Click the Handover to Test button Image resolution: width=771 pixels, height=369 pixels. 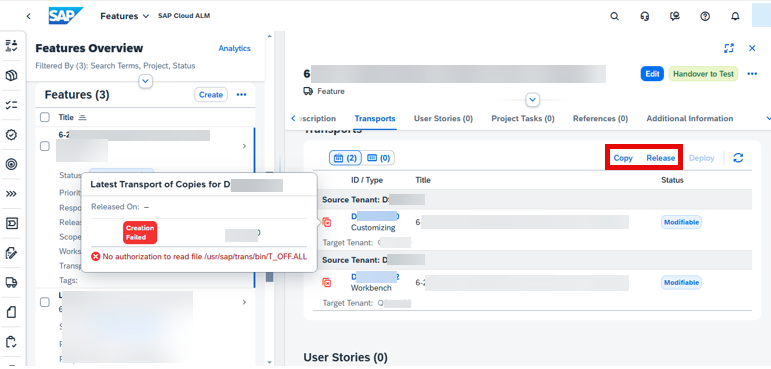(x=703, y=74)
